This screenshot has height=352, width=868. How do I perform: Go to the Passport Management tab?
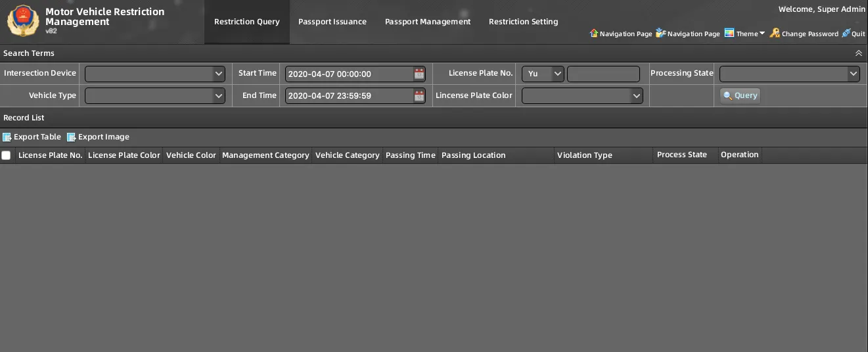(x=428, y=22)
